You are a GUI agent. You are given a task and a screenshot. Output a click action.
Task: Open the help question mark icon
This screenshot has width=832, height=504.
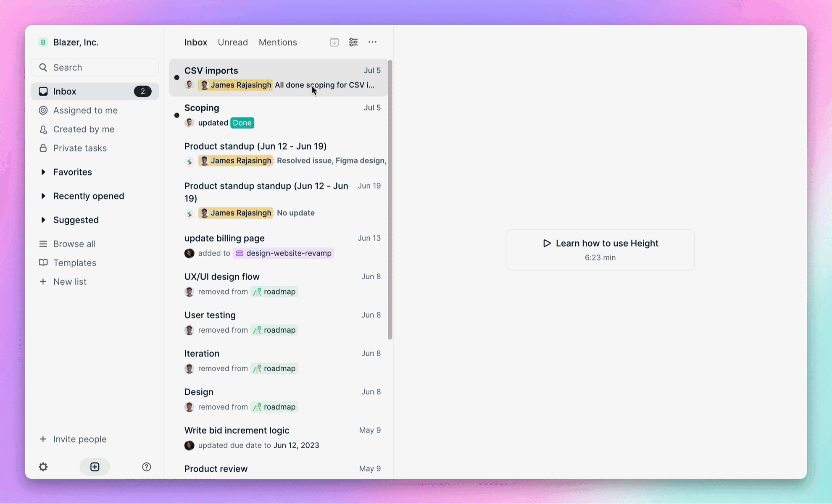coord(146,467)
